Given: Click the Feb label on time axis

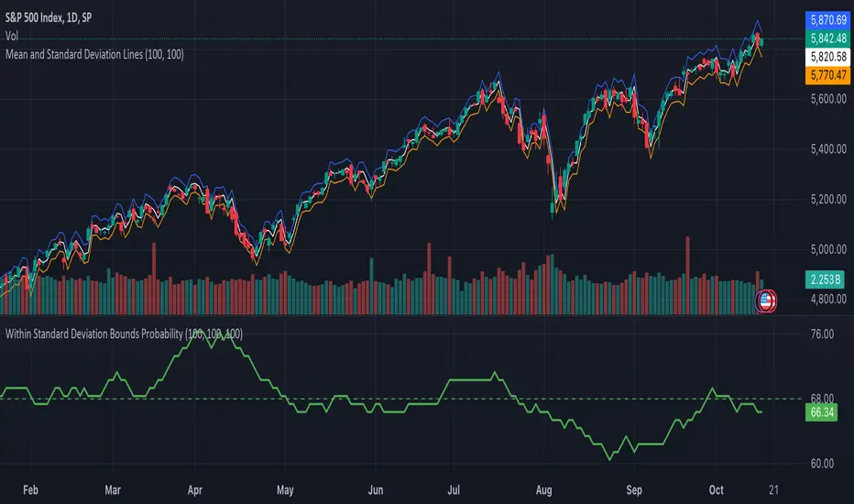Looking at the screenshot, I should click(x=30, y=490).
